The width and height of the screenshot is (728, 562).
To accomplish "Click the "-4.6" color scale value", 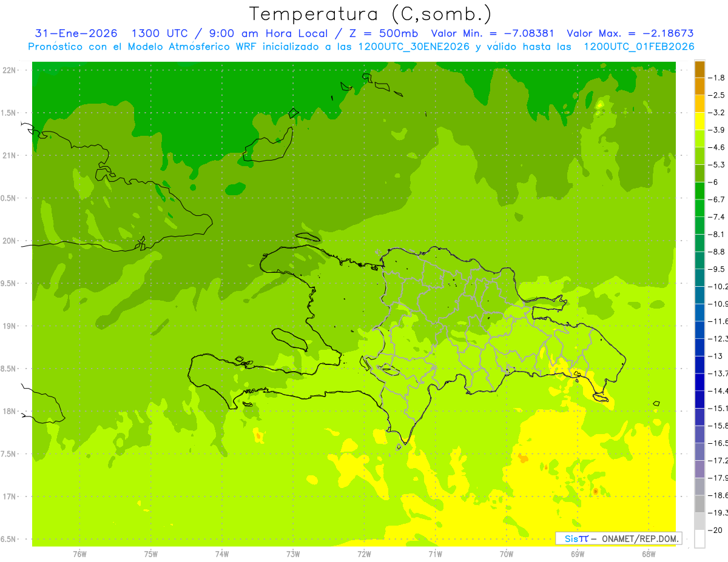I will click(x=716, y=147).
